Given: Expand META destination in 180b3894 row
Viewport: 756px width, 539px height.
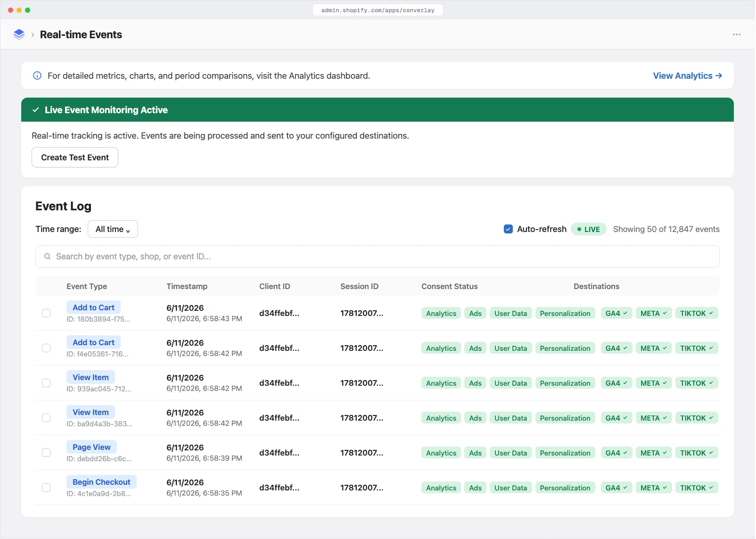Looking at the screenshot, I should (x=653, y=313).
